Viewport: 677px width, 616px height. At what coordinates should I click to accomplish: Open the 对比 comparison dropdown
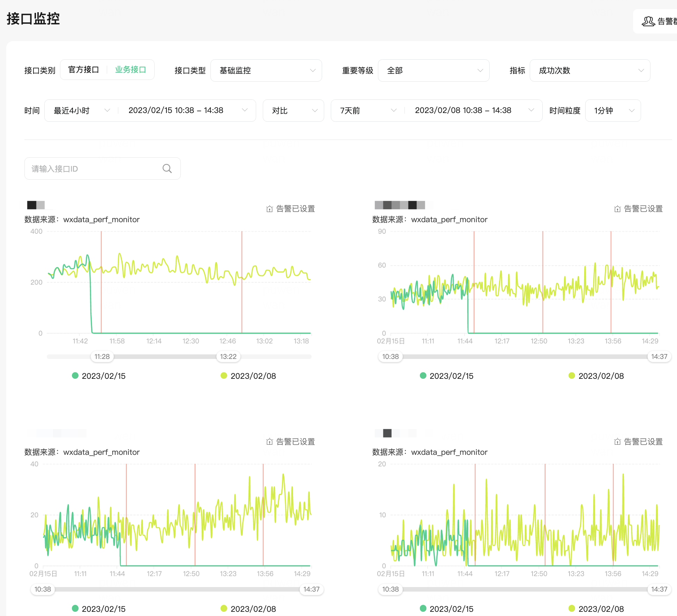pyautogui.click(x=293, y=111)
